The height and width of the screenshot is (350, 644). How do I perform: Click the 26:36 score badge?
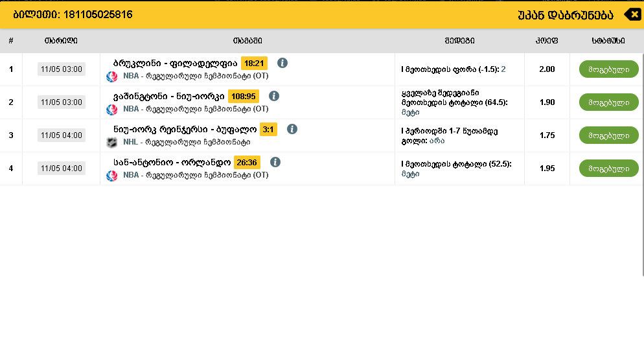click(247, 162)
